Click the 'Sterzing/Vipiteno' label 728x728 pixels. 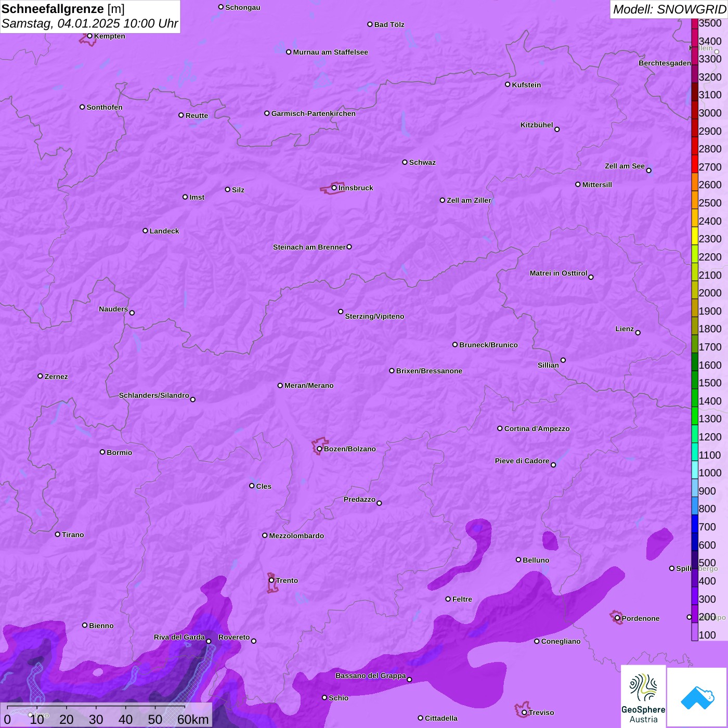pos(374,316)
